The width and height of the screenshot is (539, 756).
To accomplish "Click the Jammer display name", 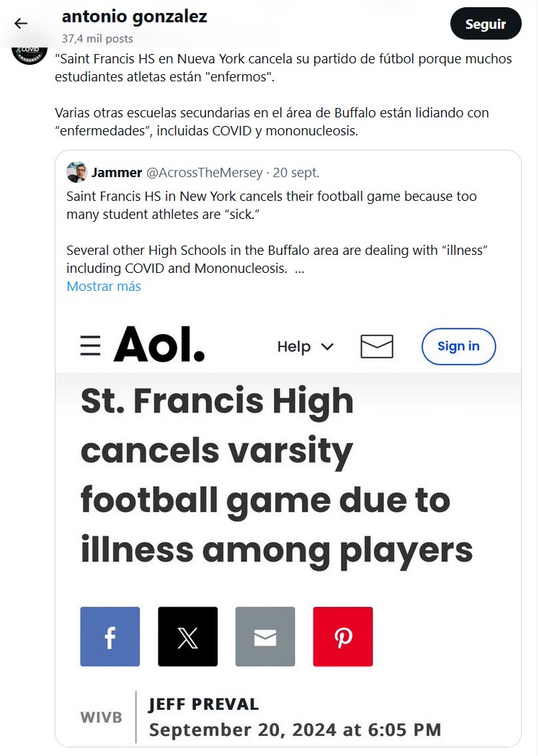I will [x=117, y=173].
